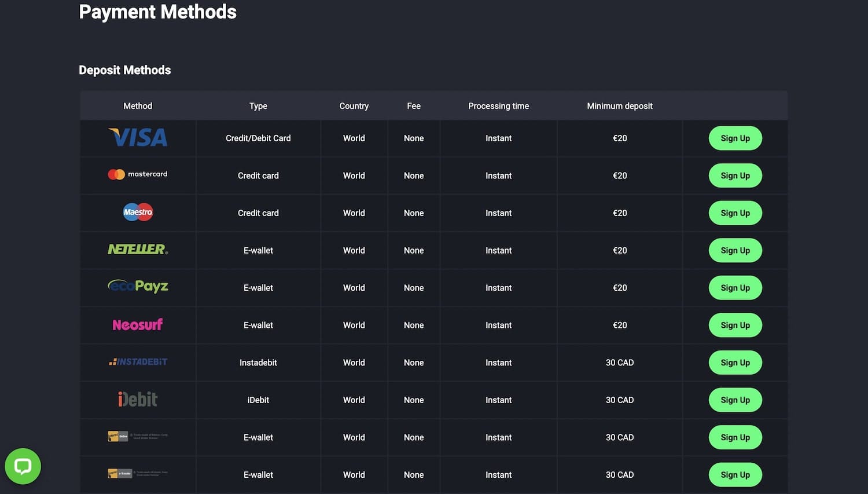Viewport: 868px width, 494px height.
Task: Click "Instant" in the mastercard row
Action: click(499, 175)
